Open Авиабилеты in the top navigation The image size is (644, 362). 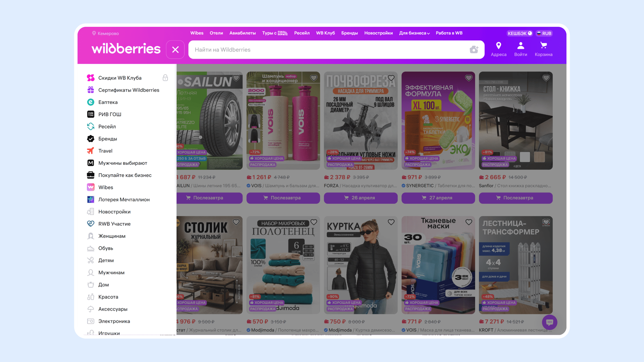pos(242,33)
